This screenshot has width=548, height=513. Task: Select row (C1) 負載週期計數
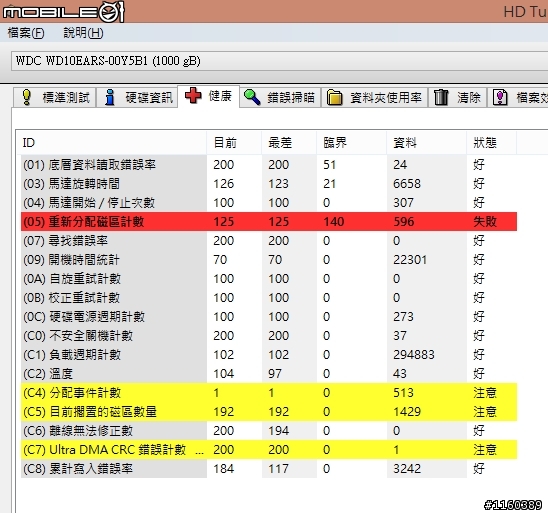point(269,355)
